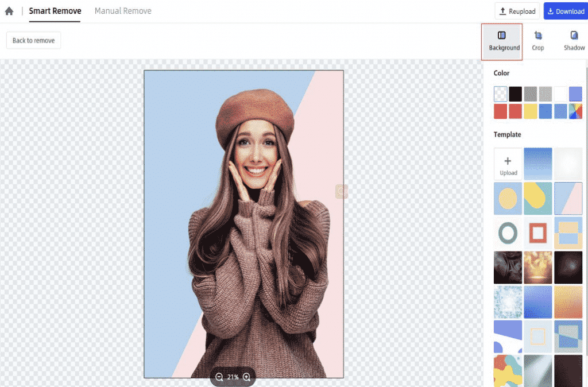Apply the blue gradient template thumbnail

pos(537,163)
